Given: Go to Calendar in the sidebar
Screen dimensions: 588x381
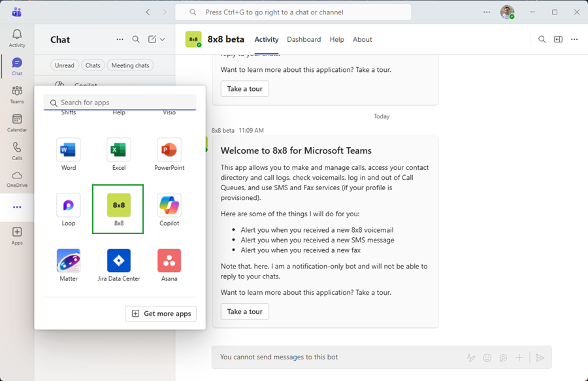Looking at the screenshot, I should coord(17,123).
